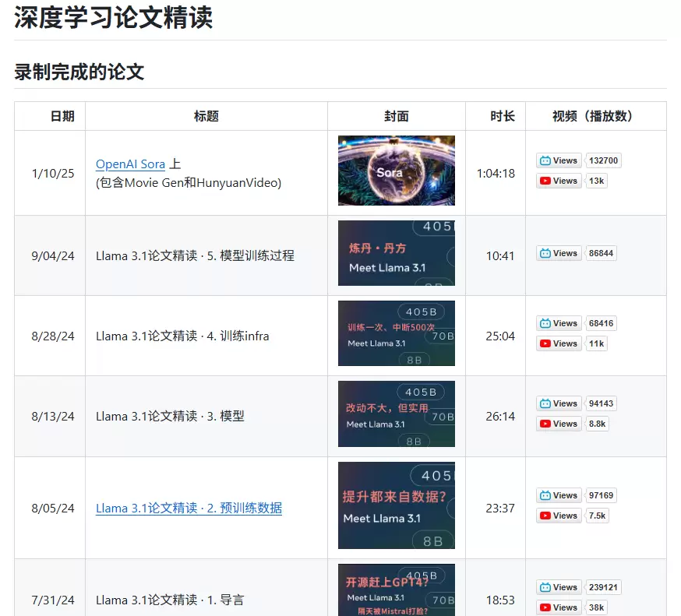Click YouTube Views badge in the 8/05/24 row
The image size is (681, 616).
click(559, 516)
